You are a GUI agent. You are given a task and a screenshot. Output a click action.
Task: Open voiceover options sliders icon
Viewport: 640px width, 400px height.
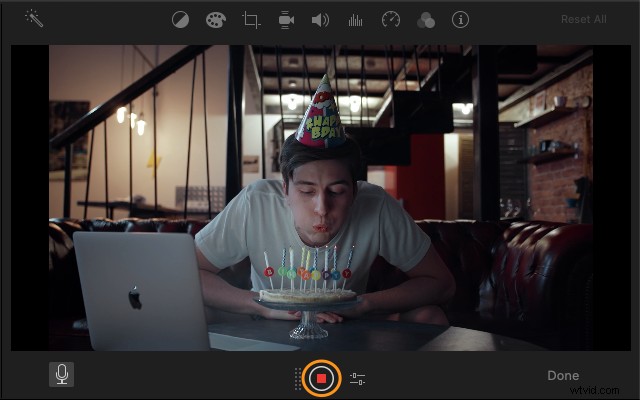pos(358,379)
